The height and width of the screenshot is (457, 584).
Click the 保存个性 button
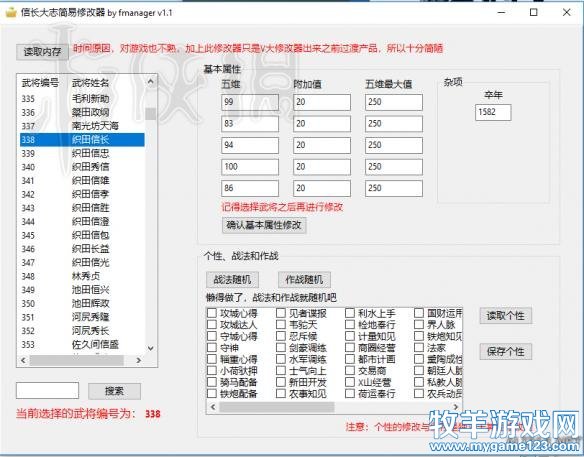pyautogui.click(x=505, y=351)
